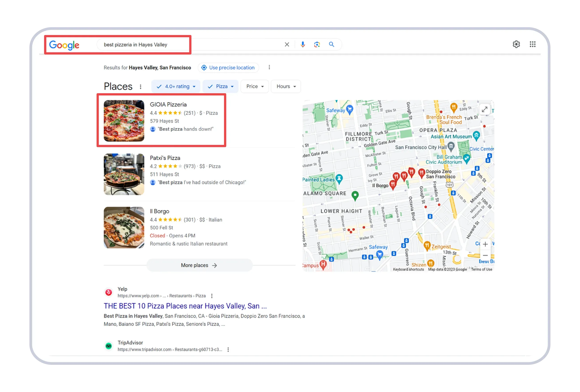Click the Patxi's Pizza photo thumbnail
The height and width of the screenshot is (392, 580).
pos(124,174)
